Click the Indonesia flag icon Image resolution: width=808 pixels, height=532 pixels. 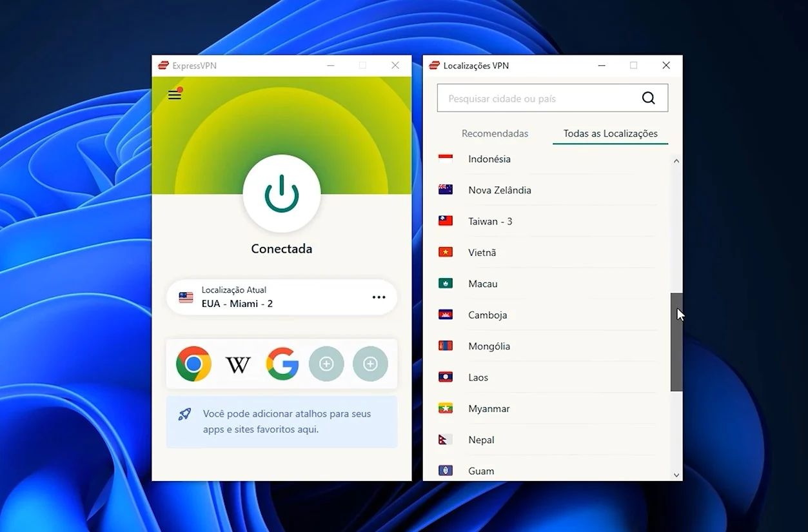(x=446, y=157)
